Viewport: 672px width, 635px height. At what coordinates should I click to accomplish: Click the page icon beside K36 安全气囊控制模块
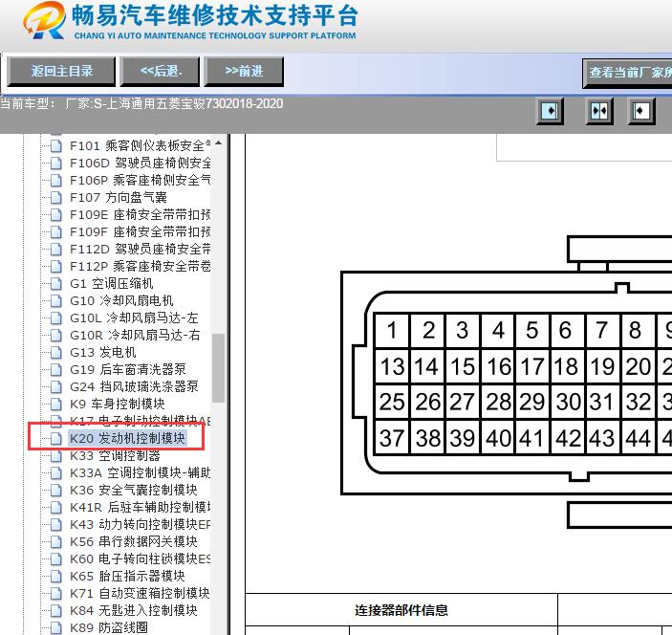point(55,490)
